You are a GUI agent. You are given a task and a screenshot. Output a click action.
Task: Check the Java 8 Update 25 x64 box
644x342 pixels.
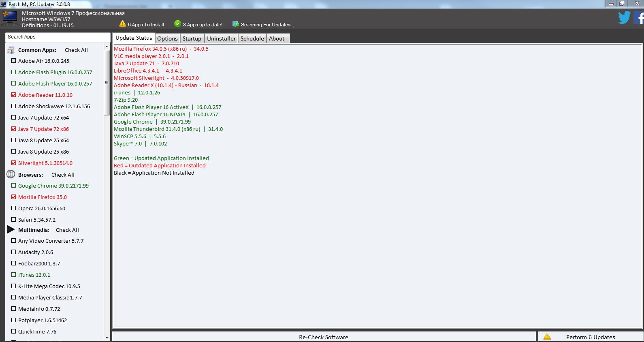14,140
